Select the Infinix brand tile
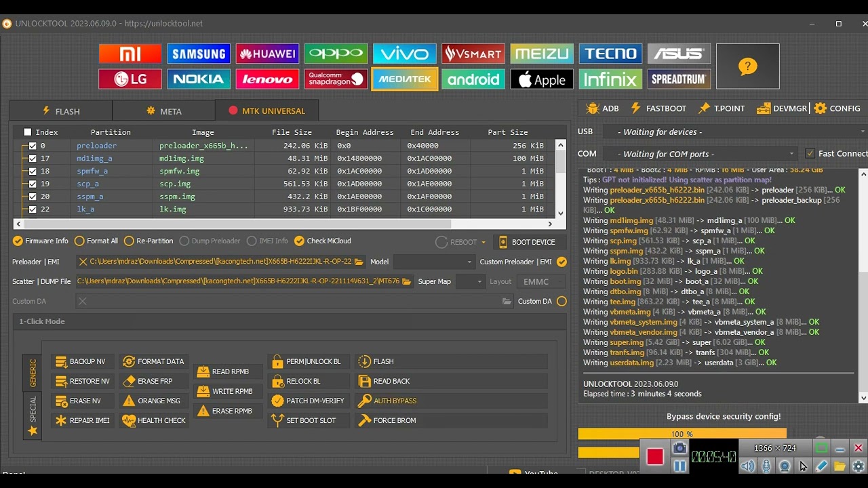868x488 pixels. (x=610, y=79)
